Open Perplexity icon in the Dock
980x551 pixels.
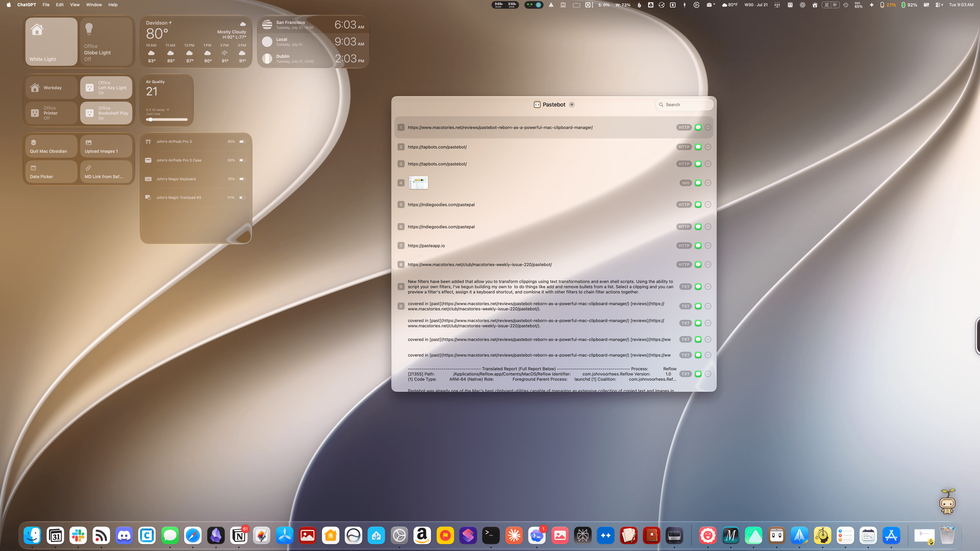point(583,535)
